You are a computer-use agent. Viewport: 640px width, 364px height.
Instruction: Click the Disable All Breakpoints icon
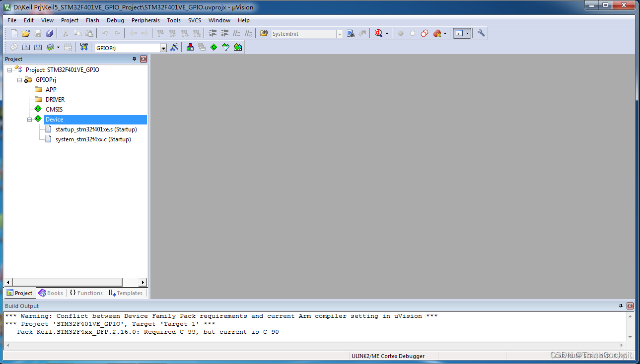coord(425,33)
